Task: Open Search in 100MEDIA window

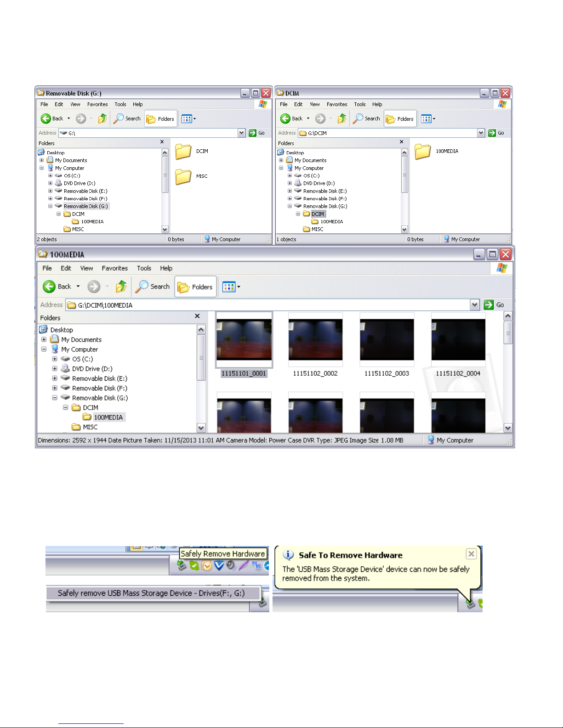Action: point(153,287)
